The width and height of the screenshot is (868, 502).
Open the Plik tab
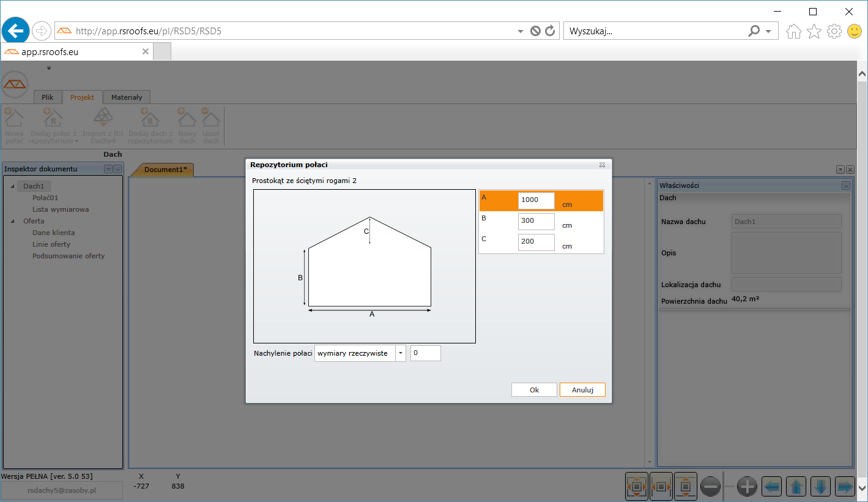(x=47, y=97)
